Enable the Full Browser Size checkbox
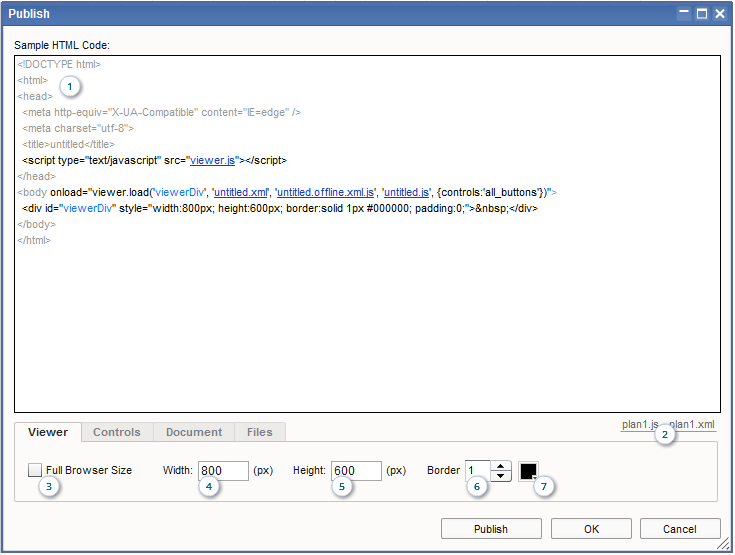The height and width of the screenshot is (555, 735). point(35,470)
